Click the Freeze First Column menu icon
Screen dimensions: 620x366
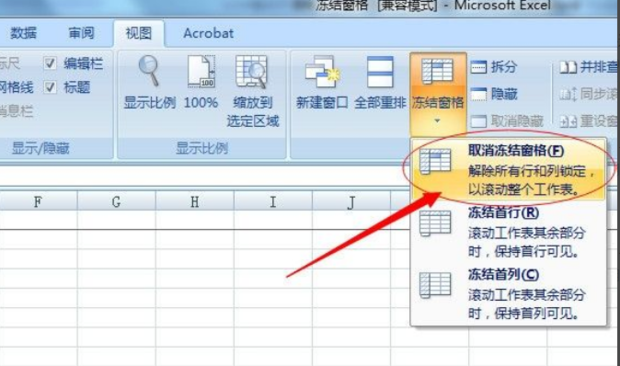point(435,285)
